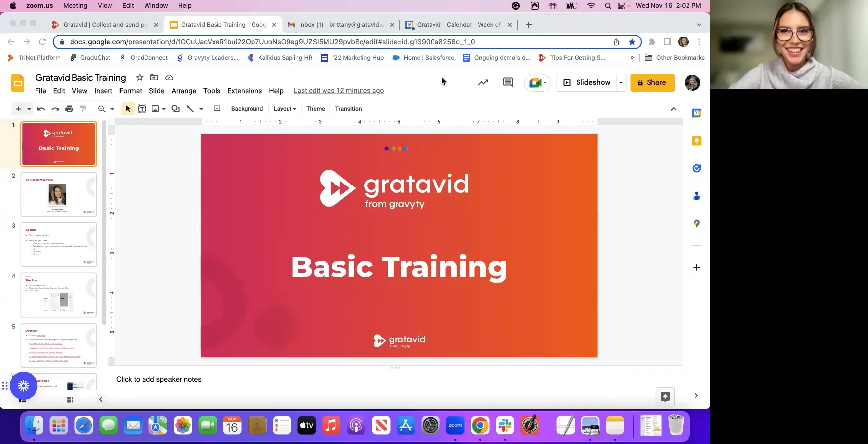The height and width of the screenshot is (444, 868).
Task: Expand the zoom level dropdown arrow
Action: (112, 109)
